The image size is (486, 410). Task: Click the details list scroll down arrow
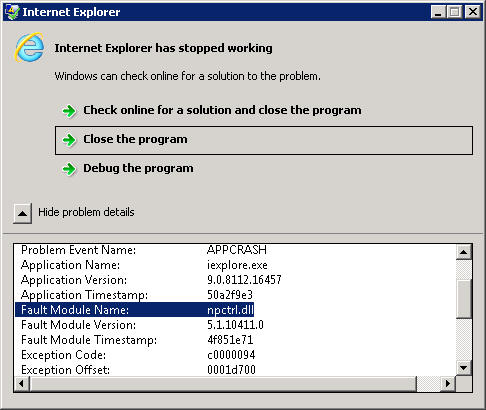click(x=463, y=368)
